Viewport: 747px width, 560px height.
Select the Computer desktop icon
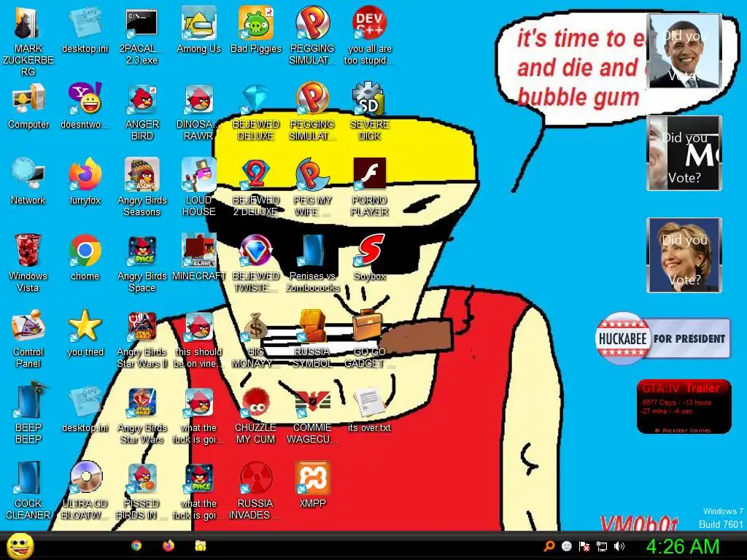[x=28, y=99]
